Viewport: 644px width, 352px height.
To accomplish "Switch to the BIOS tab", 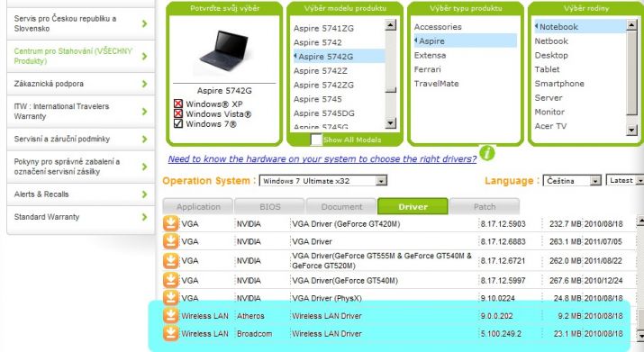I will pyautogui.click(x=269, y=206).
